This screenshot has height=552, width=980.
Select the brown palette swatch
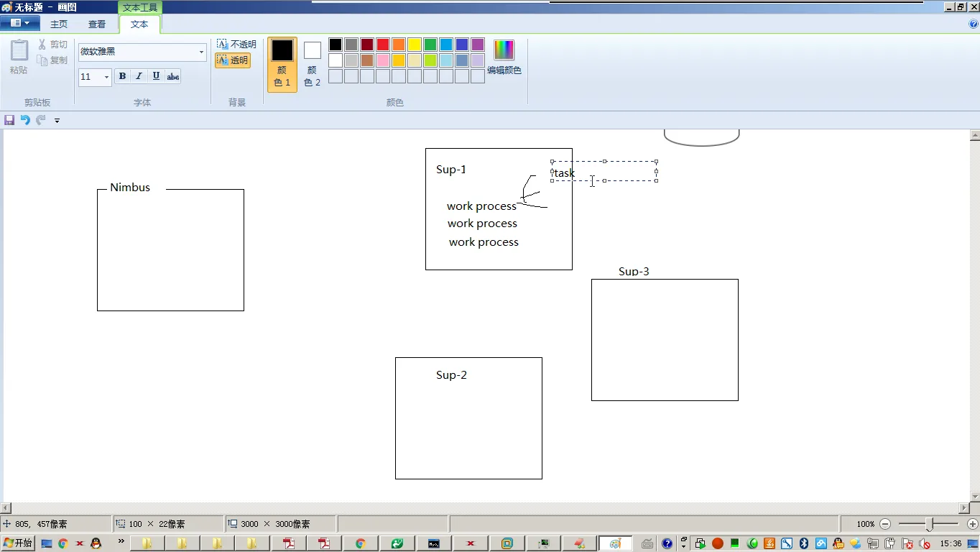pyautogui.click(x=367, y=60)
